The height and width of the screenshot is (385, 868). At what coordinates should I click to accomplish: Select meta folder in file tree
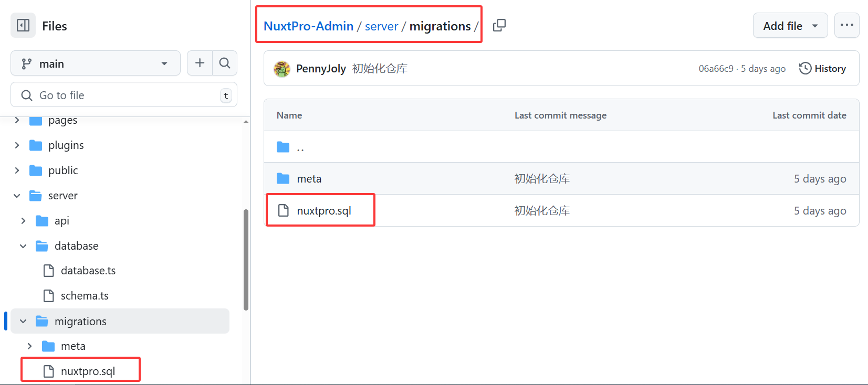coord(73,346)
